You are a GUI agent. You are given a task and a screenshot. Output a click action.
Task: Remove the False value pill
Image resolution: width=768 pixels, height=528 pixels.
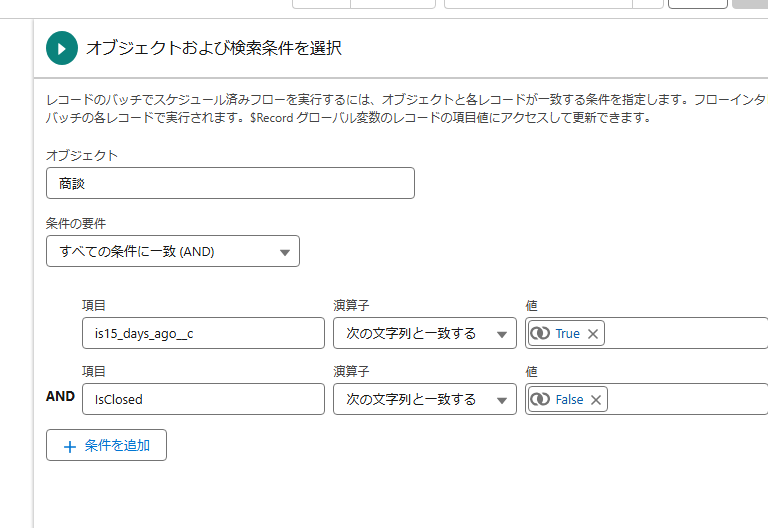coord(596,400)
